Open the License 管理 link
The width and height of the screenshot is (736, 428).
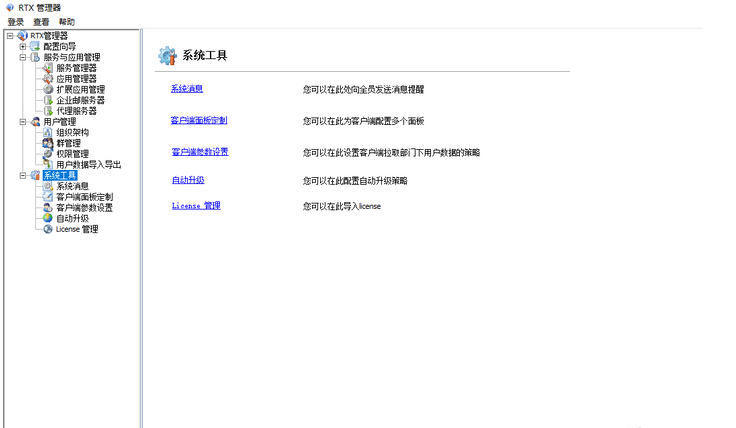tap(196, 206)
